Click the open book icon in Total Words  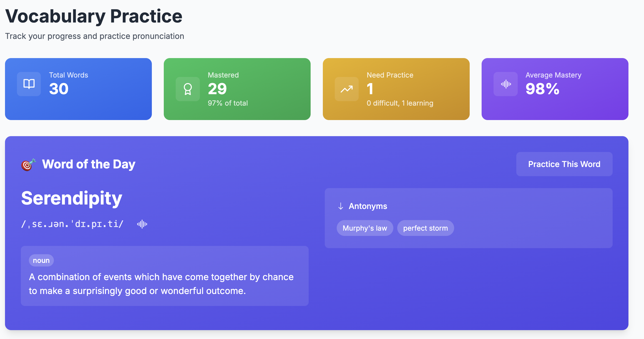(x=29, y=84)
